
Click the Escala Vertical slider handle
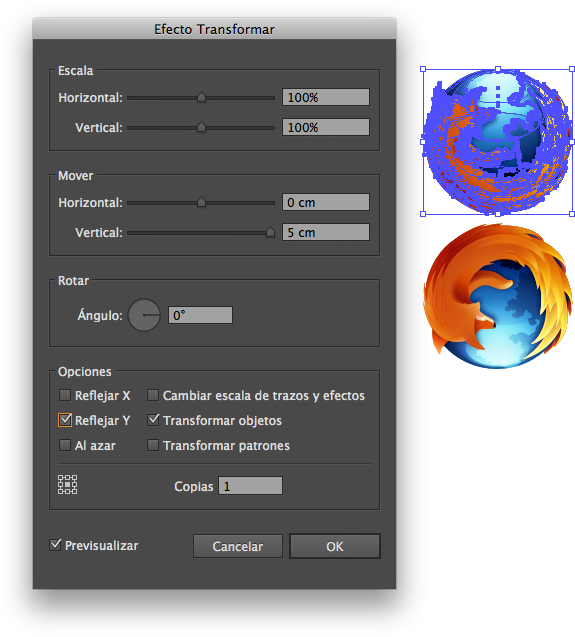coord(201,127)
